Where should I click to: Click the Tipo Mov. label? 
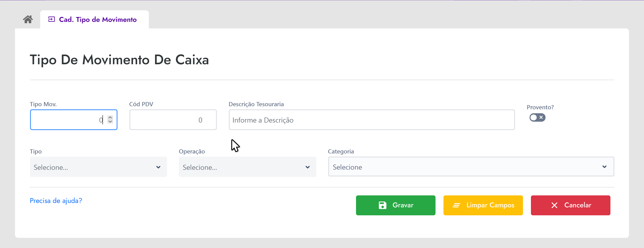[43, 104]
